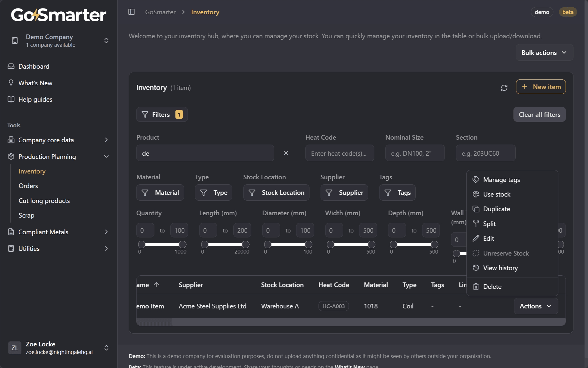The width and height of the screenshot is (588, 368).
Task: Open the Orders page link
Action: [x=28, y=186]
